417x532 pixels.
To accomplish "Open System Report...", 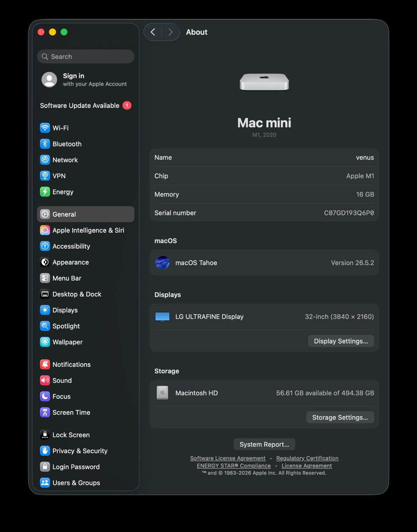I will (264, 444).
